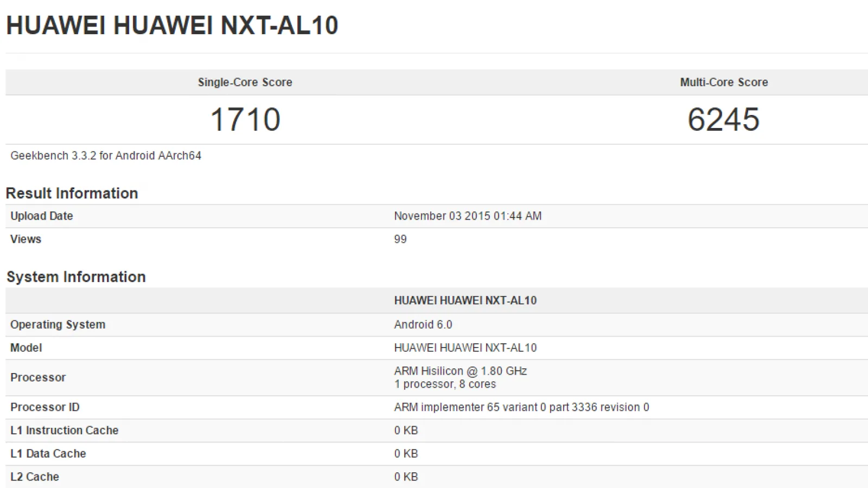Click the L1 Data Cache label

(x=48, y=454)
